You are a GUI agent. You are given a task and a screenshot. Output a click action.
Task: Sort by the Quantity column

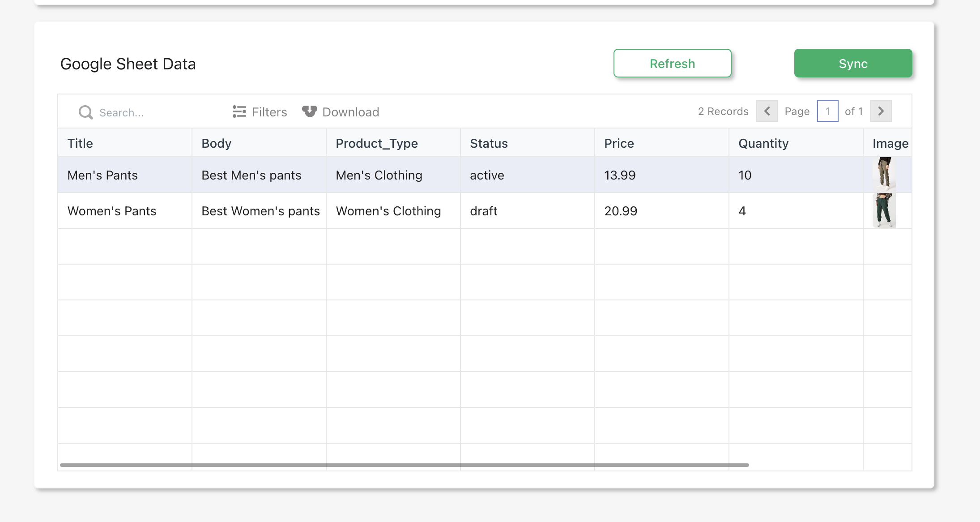pos(763,143)
